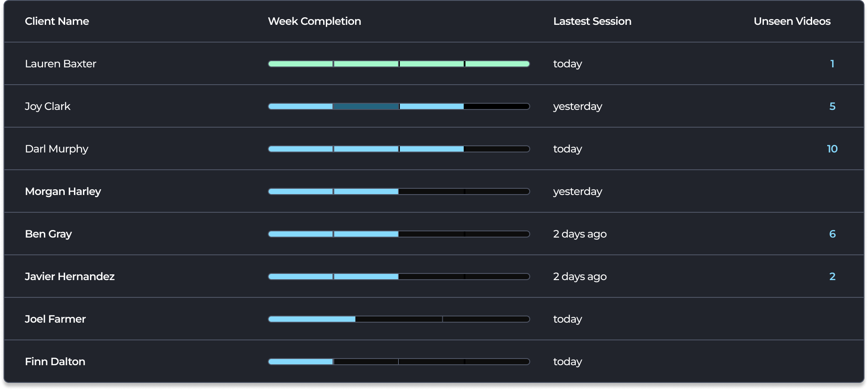Screen dimensions: 868x390
Task: Open Ben Gray's 6 unseen videos
Action: pos(833,234)
